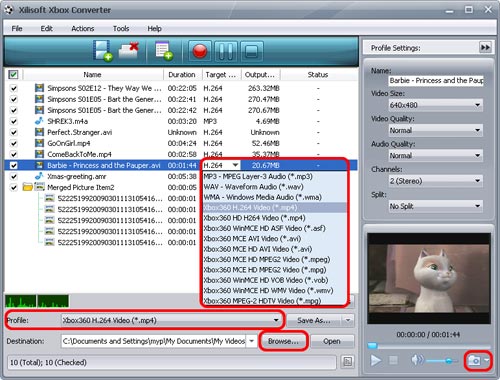Image resolution: width=500 pixels, height=380 pixels.
Task: Open the Channels 2 (Stereo) dropdown
Action: click(x=436, y=181)
